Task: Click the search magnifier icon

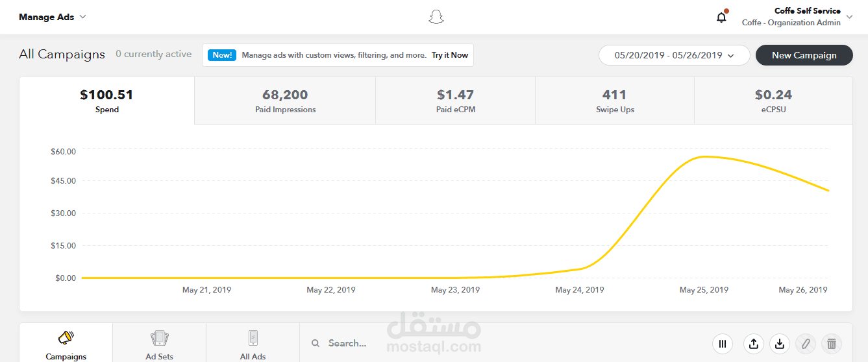Action: click(x=316, y=343)
